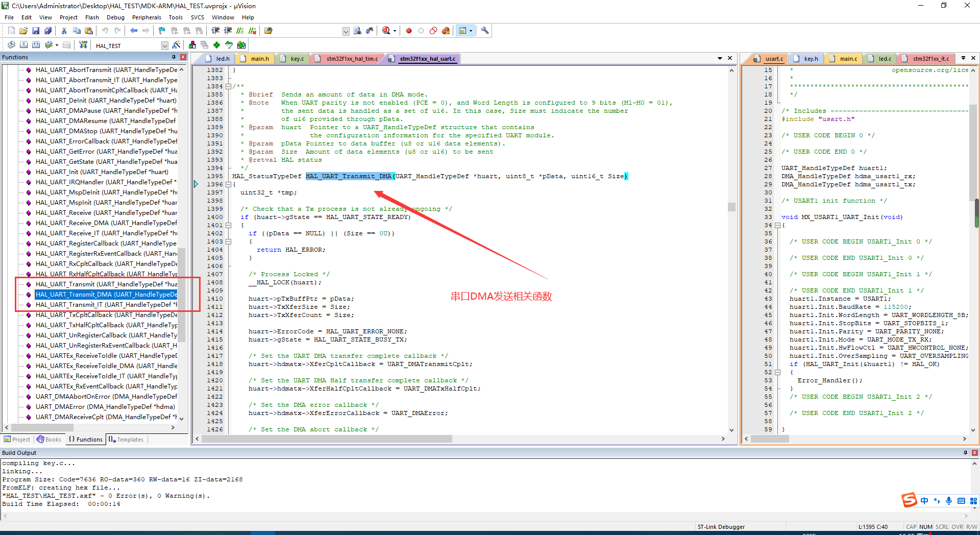Save the current file with diskette icon

[x=36, y=31]
